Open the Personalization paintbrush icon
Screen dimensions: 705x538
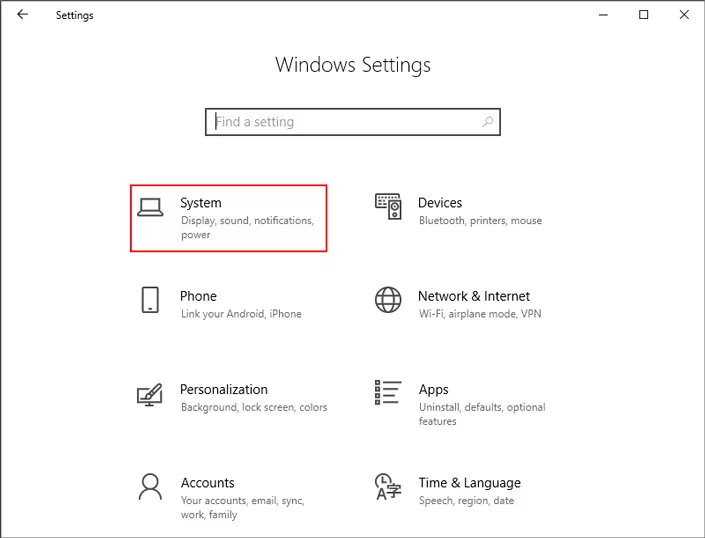coord(150,395)
